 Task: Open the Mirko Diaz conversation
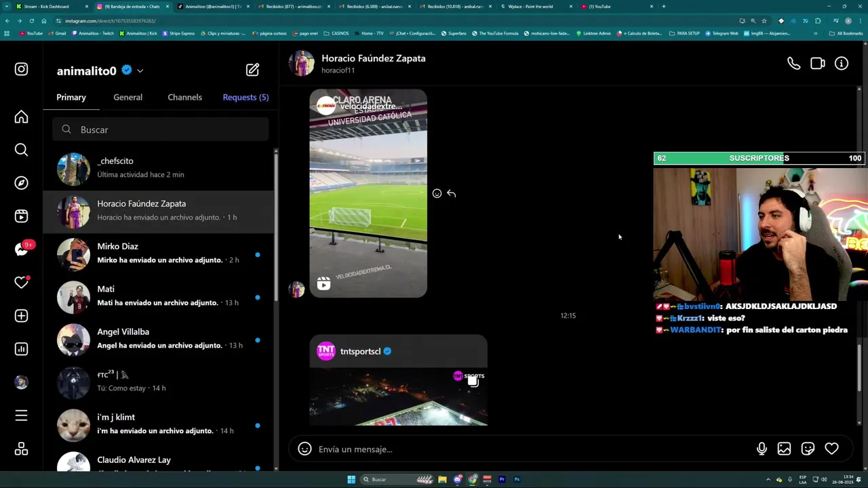159,254
